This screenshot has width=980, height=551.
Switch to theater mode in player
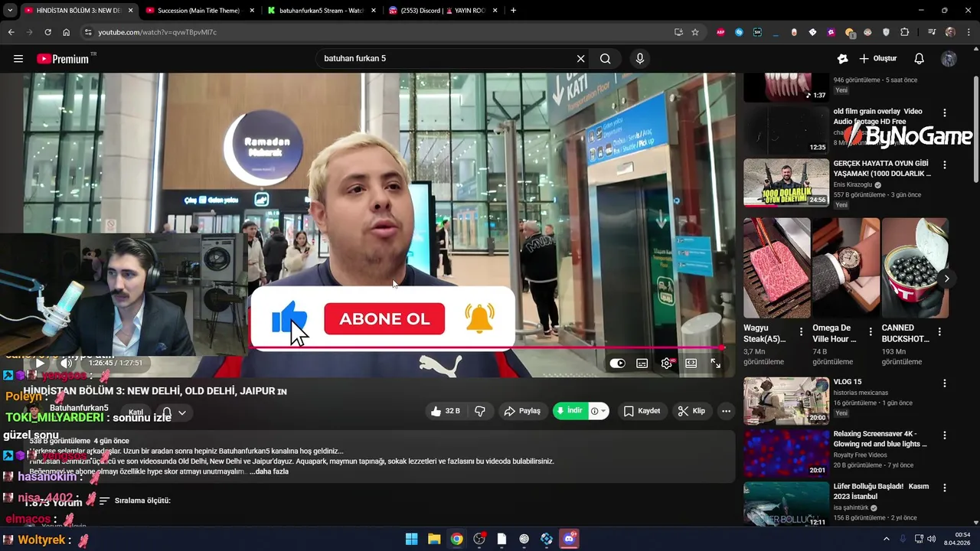click(691, 364)
